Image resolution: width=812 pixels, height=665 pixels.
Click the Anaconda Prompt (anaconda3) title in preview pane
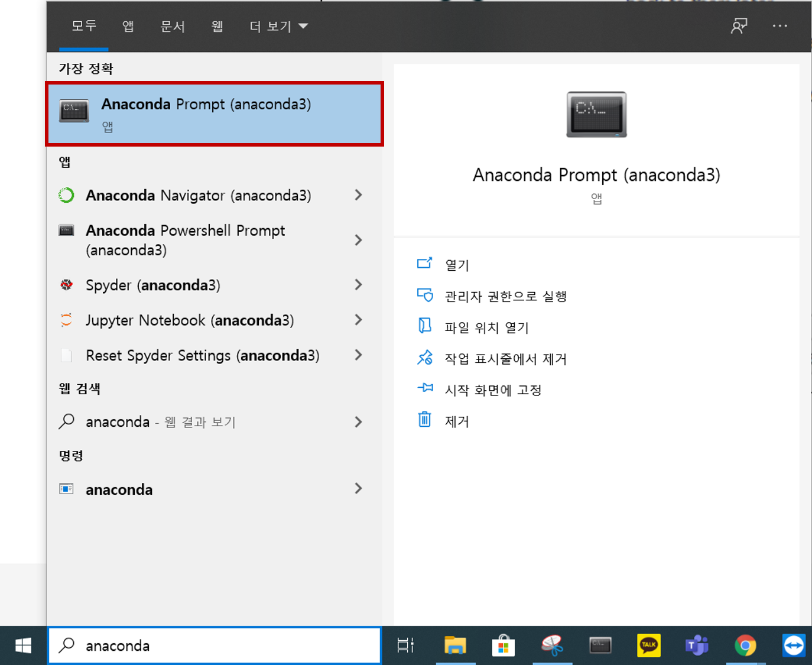click(596, 175)
